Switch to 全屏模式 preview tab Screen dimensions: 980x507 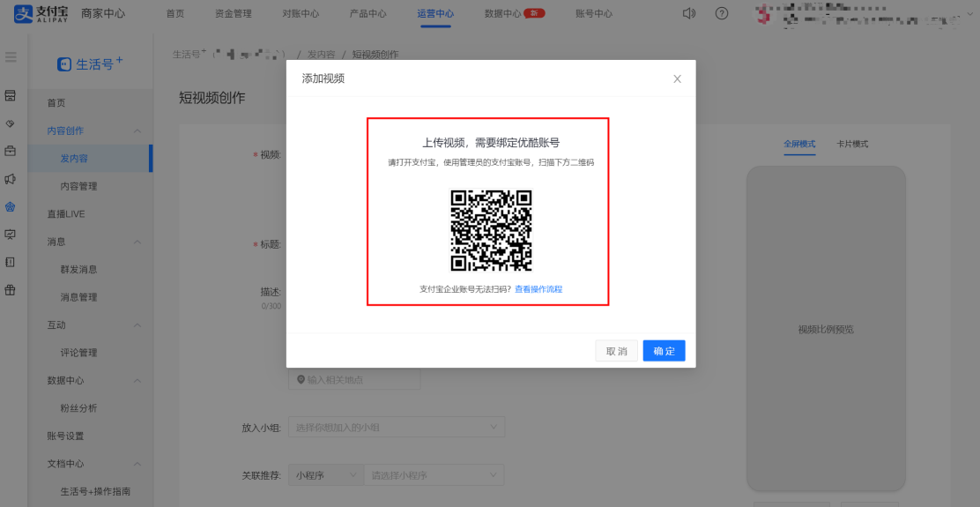(x=799, y=144)
